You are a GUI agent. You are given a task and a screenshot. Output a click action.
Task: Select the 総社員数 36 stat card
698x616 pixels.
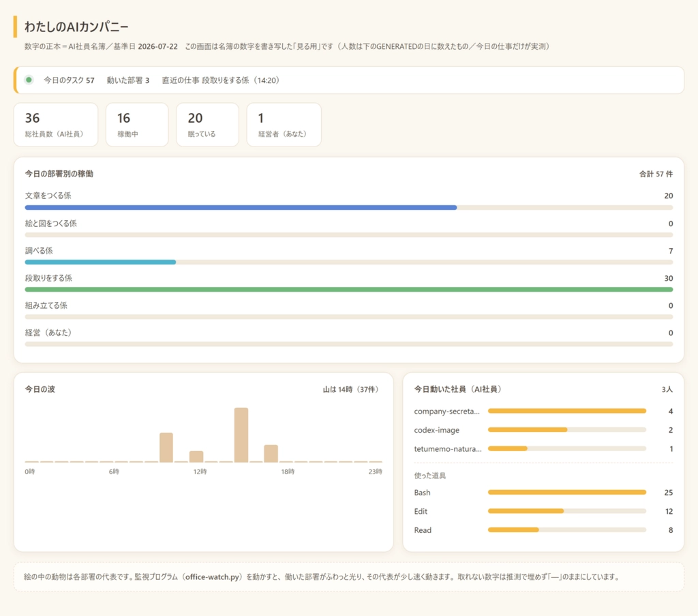(x=56, y=125)
